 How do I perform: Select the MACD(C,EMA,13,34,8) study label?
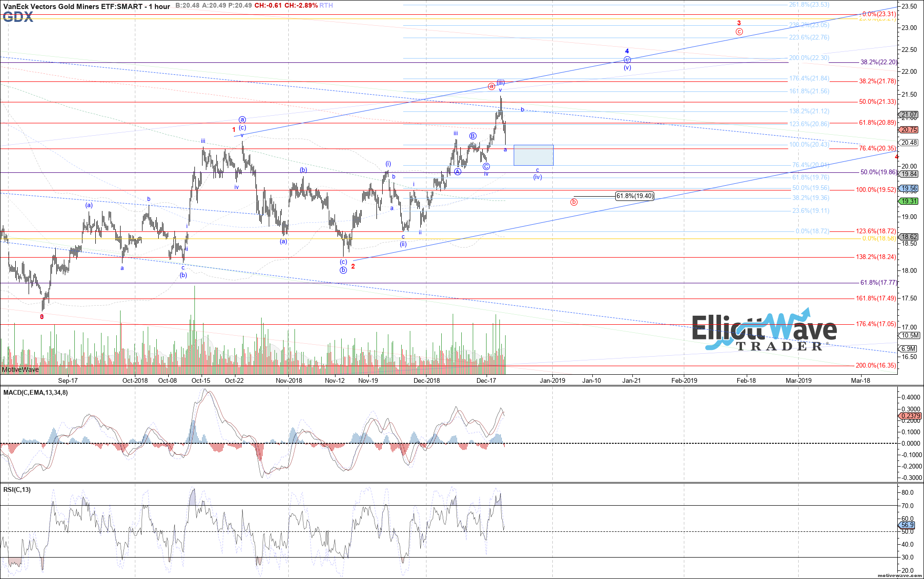[x=35, y=393]
